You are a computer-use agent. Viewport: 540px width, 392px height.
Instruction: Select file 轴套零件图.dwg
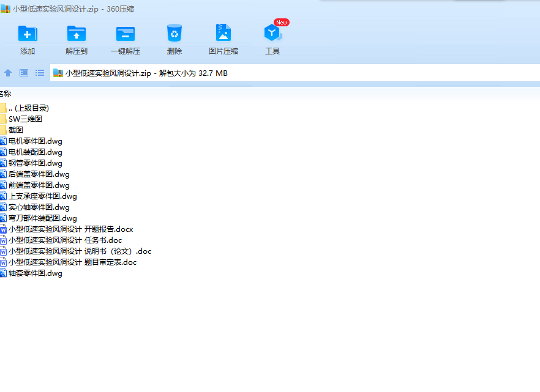tap(35, 273)
